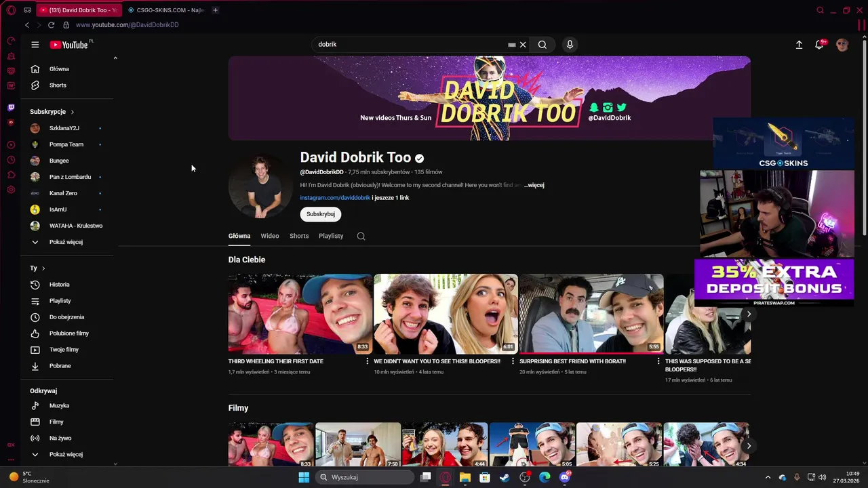Open the on-screen keyboard icon in search box
Image resolution: width=868 pixels, height=488 pixels.
pyautogui.click(x=512, y=45)
